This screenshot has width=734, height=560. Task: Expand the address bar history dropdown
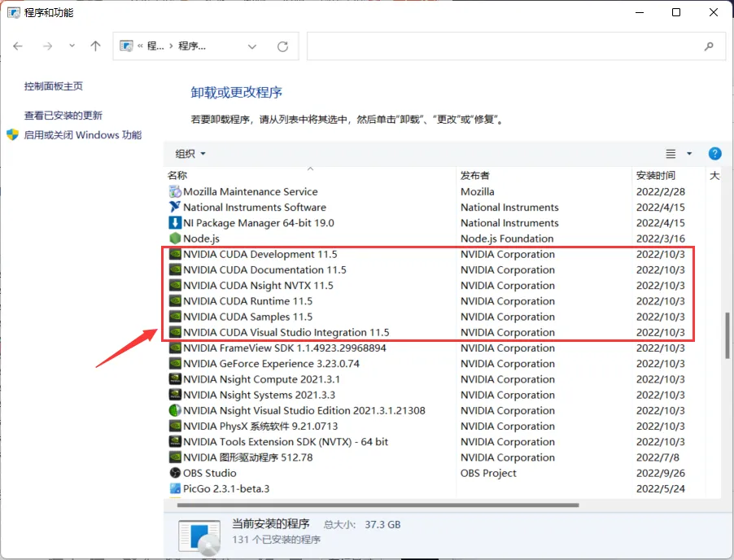(x=251, y=46)
